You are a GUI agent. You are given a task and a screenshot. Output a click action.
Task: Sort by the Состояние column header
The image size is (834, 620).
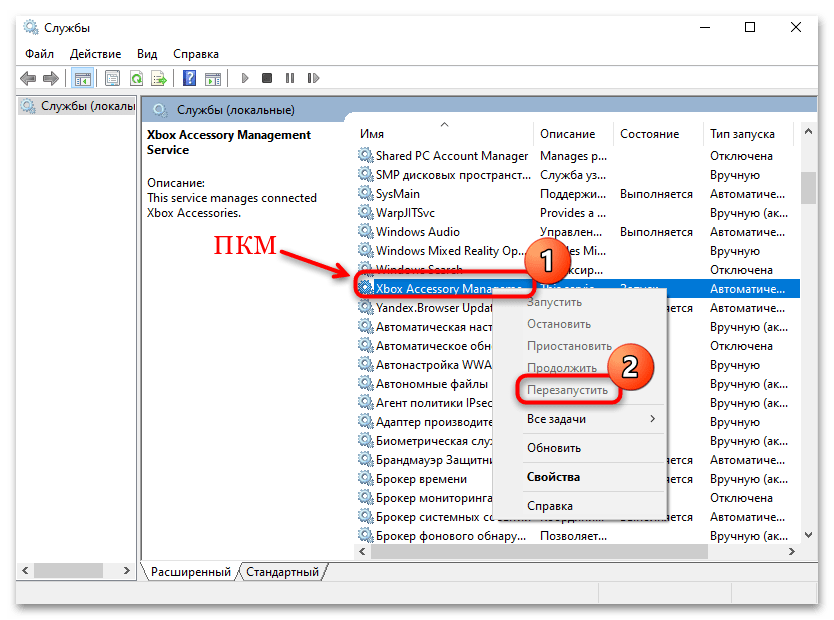point(658,133)
